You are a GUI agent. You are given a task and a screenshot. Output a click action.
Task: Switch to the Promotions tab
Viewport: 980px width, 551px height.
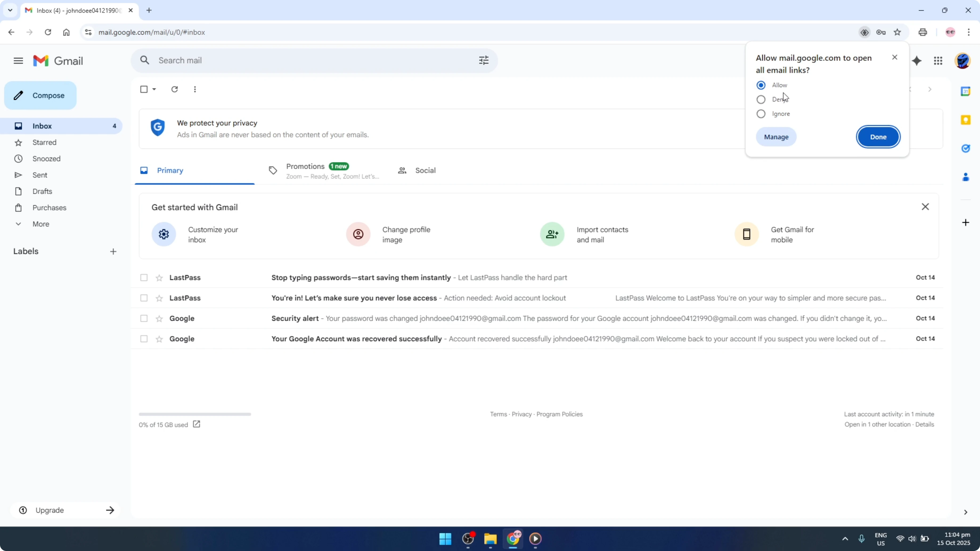click(323, 170)
